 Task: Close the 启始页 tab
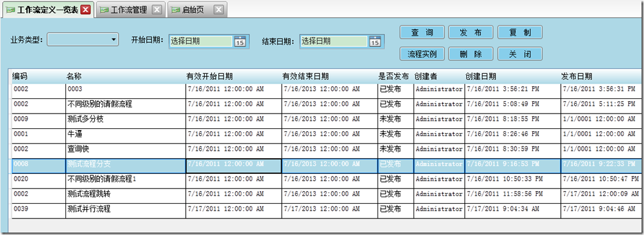tap(219, 10)
